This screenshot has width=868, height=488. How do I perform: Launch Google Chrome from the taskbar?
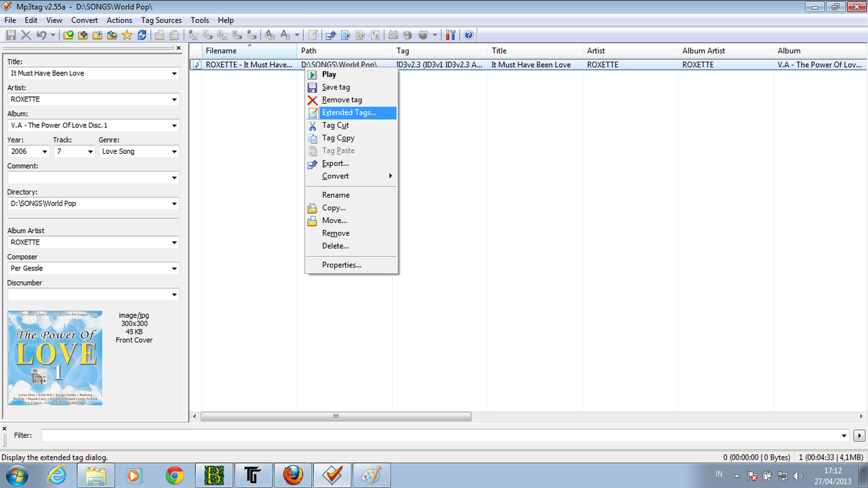175,476
